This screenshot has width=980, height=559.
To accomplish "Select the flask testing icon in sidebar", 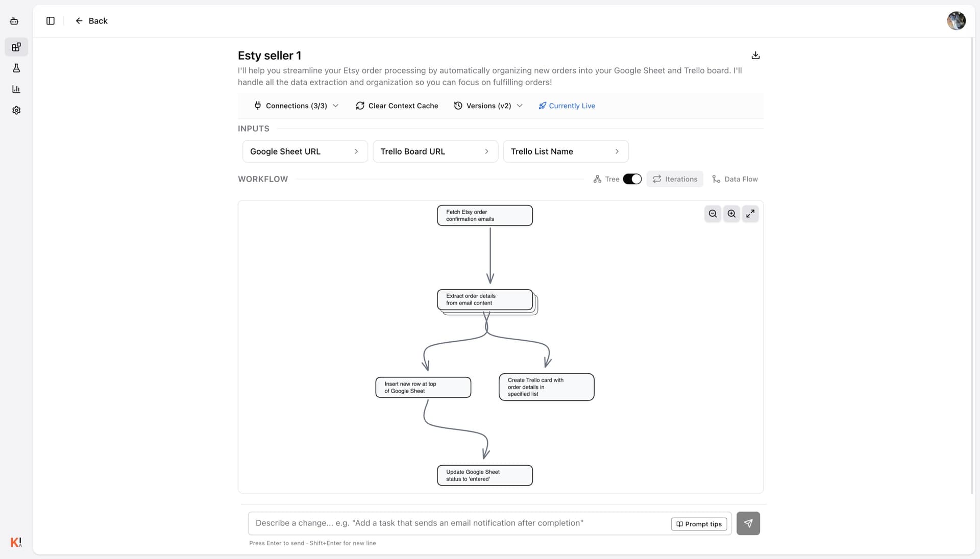I will tap(16, 68).
